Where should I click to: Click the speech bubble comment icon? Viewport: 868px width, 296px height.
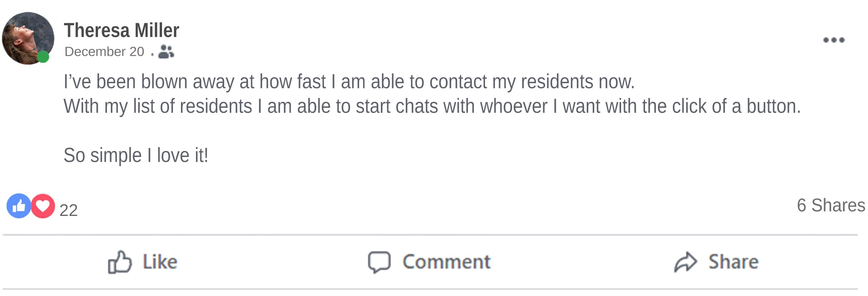pos(379,262)
